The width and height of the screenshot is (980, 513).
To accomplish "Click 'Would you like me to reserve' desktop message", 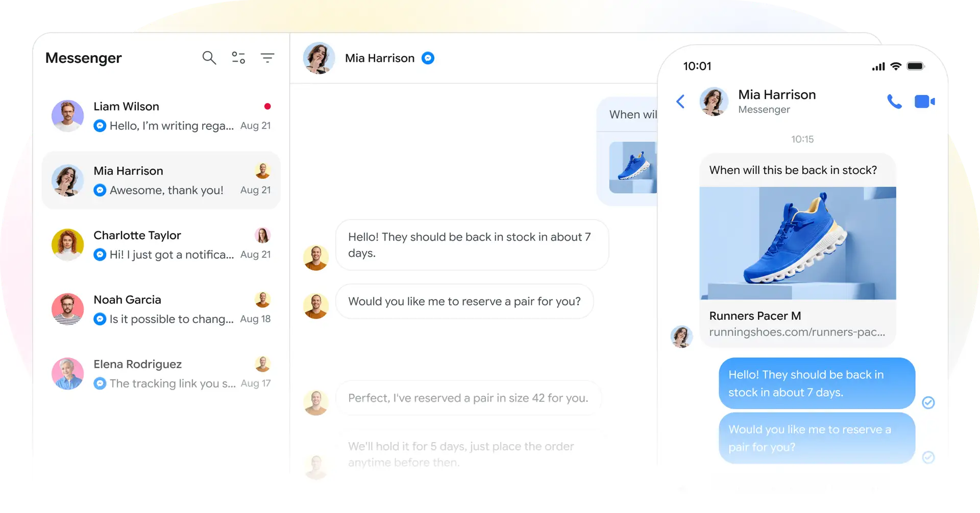I will pos(464,301).
